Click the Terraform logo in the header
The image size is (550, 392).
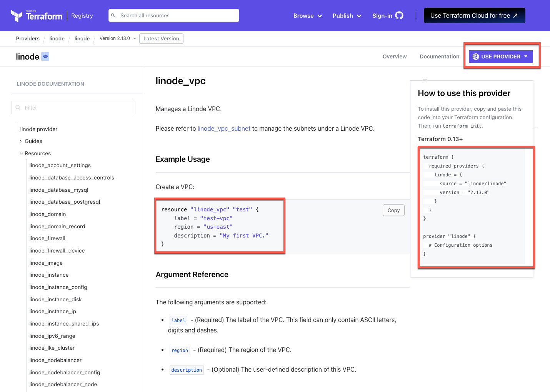pyautogui.click(x=37, y=16)
